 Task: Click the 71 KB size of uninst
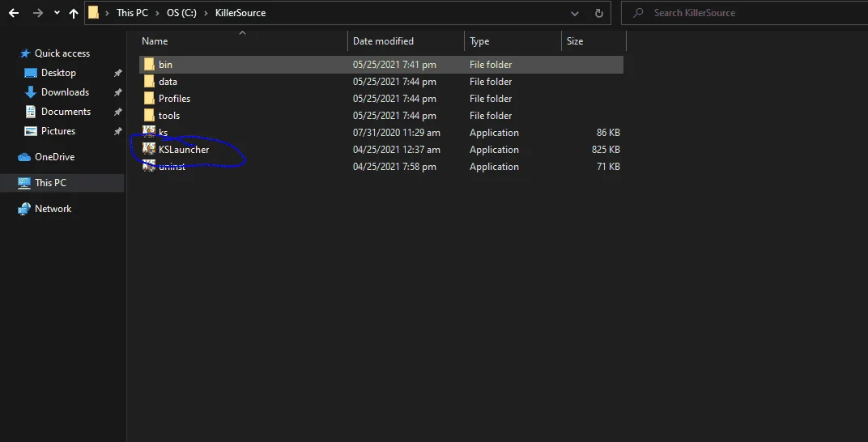pyautogui.click(x=608, y=167)
